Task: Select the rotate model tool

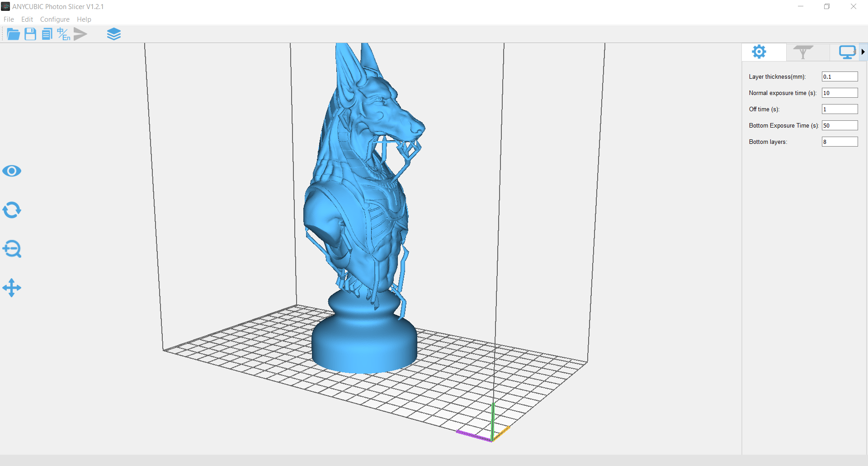Action: [12, 210]
